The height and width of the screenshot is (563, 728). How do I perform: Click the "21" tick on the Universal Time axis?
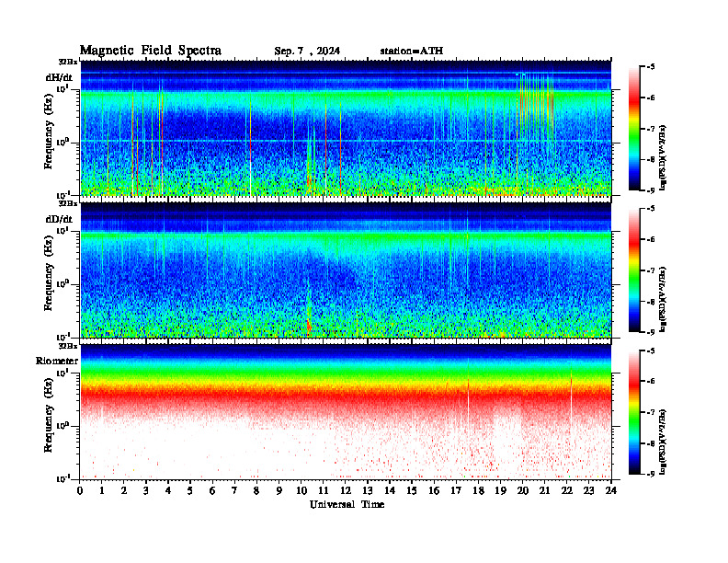(x=544, y=491)
